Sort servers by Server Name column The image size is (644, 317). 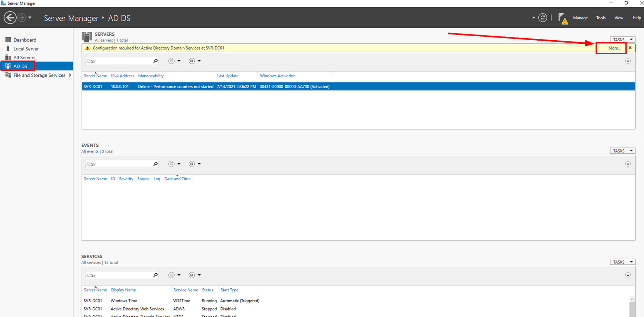pyautogui.click(x=95, y=76)
